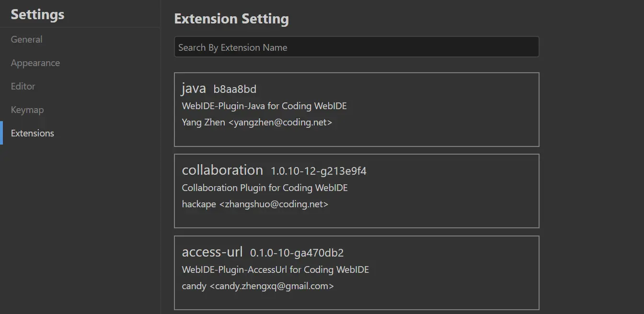The height and width of the screenshot is (314, 644).
Task: Click the collaboration version 1.0.10-12-g213e9f4 label
Action: click(317, 170)
